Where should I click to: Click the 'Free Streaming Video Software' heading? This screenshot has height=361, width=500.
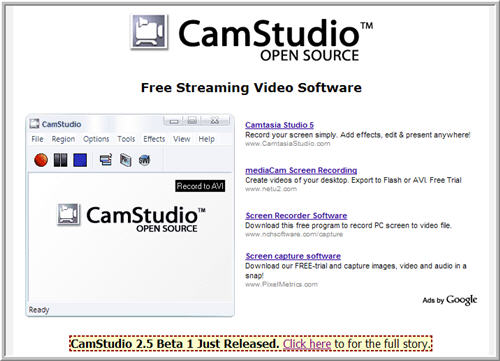[x=251, y=88]
